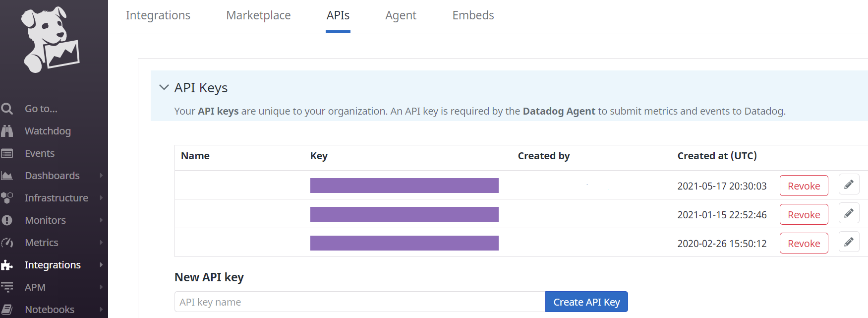Click the Datadog dog logo
Screen dimensions: 868x318
click(50, 40)
